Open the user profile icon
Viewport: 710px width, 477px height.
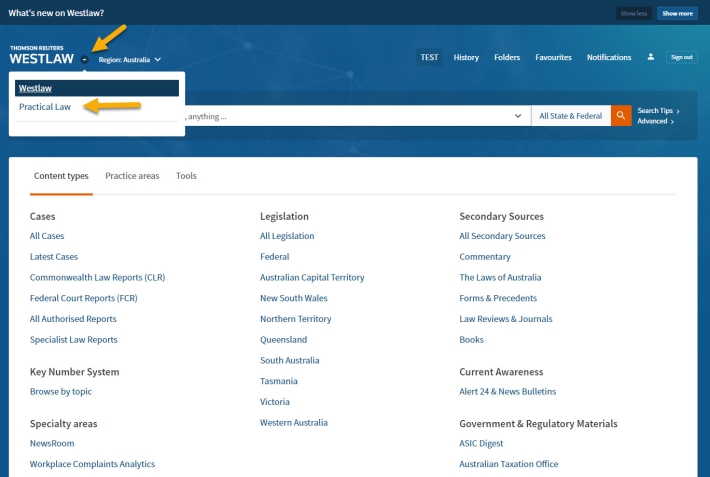coord(651,57)
